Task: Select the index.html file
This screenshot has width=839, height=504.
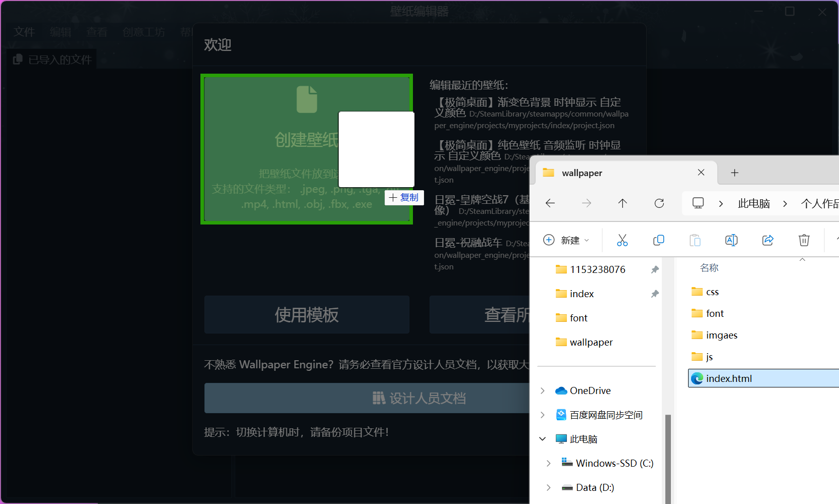Action: 728,379
